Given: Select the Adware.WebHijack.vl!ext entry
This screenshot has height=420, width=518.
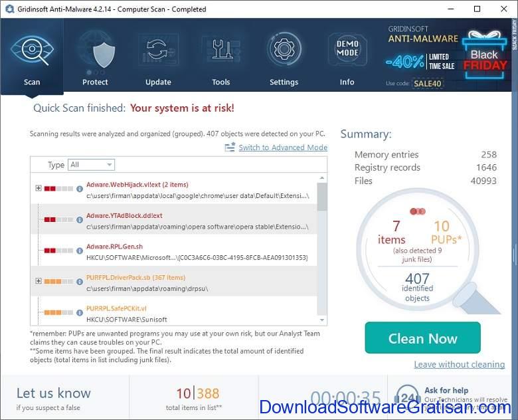Looking at the screenshot, I should pos(173,189).
